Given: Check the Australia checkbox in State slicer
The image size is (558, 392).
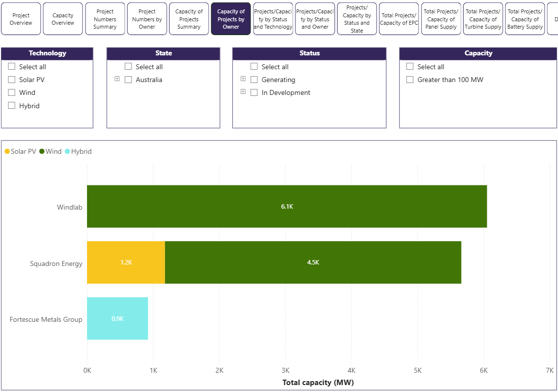Looking at the screenshot, I should (x=129, y=80).
